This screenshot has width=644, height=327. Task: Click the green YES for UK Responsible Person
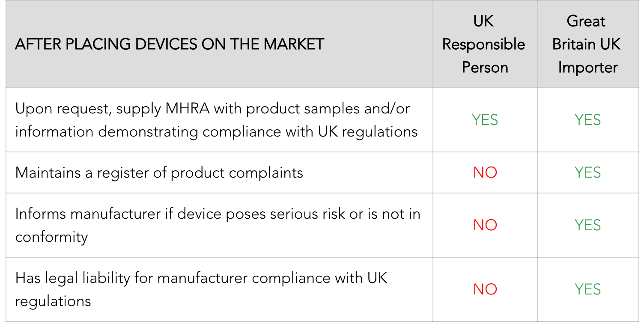point(485,120)
